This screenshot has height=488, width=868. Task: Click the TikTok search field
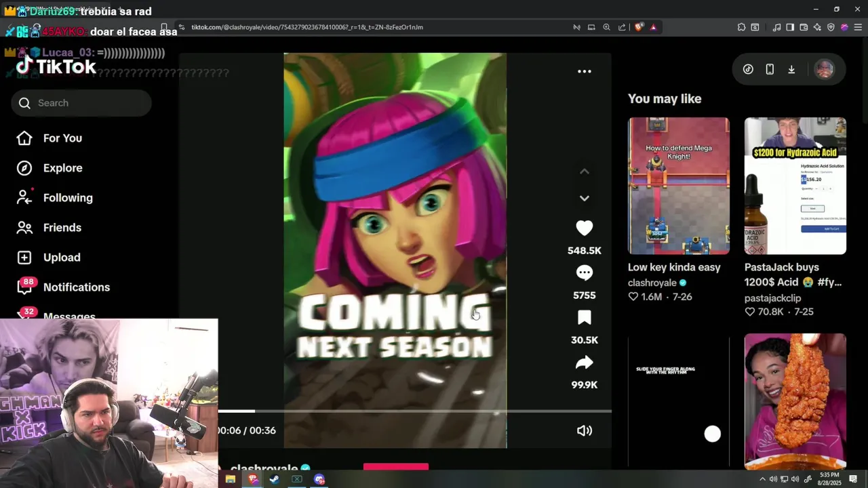point(81,103)
